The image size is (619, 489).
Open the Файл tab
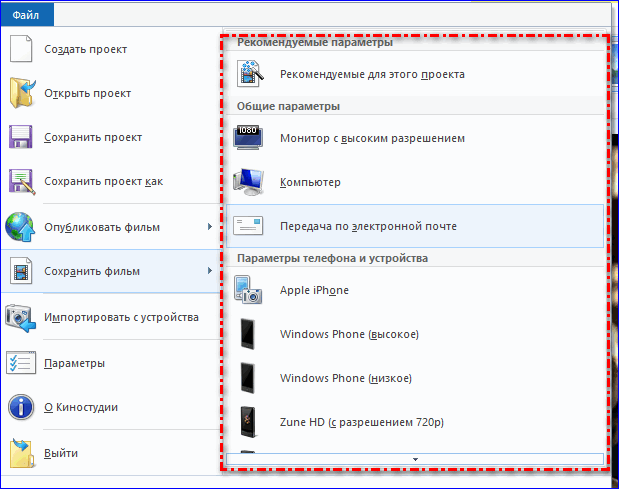pyautogui.click(x=26, y=15)
